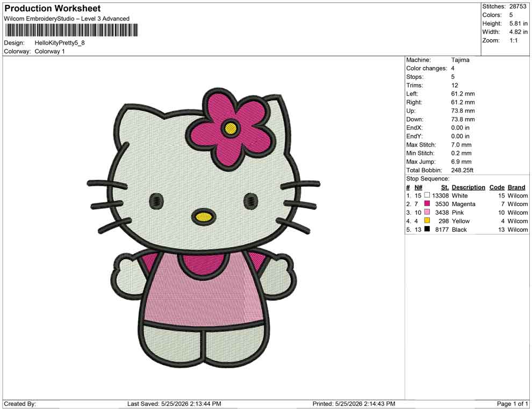The image size is (532, 409).
Task: Click the 'Left:' label
Action: point(412,94)
